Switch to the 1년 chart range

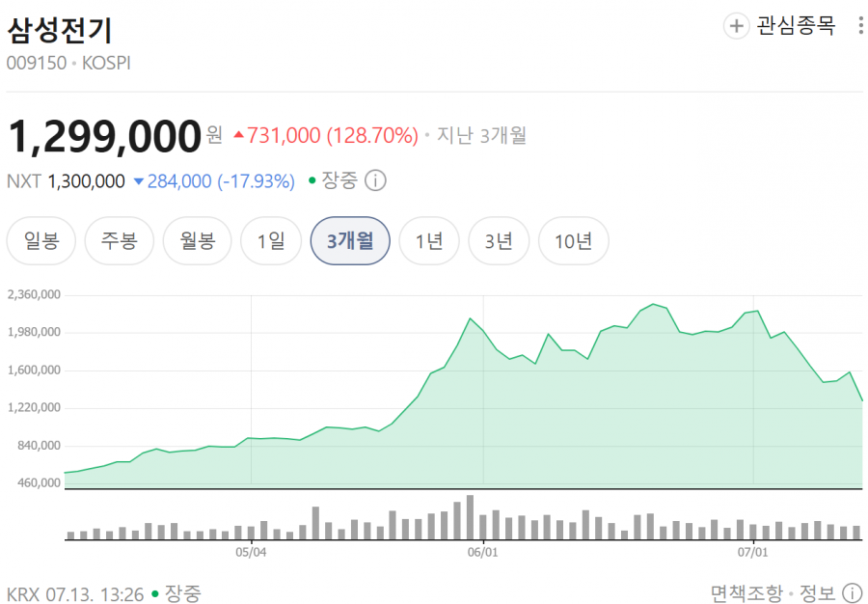pos(429,241)
